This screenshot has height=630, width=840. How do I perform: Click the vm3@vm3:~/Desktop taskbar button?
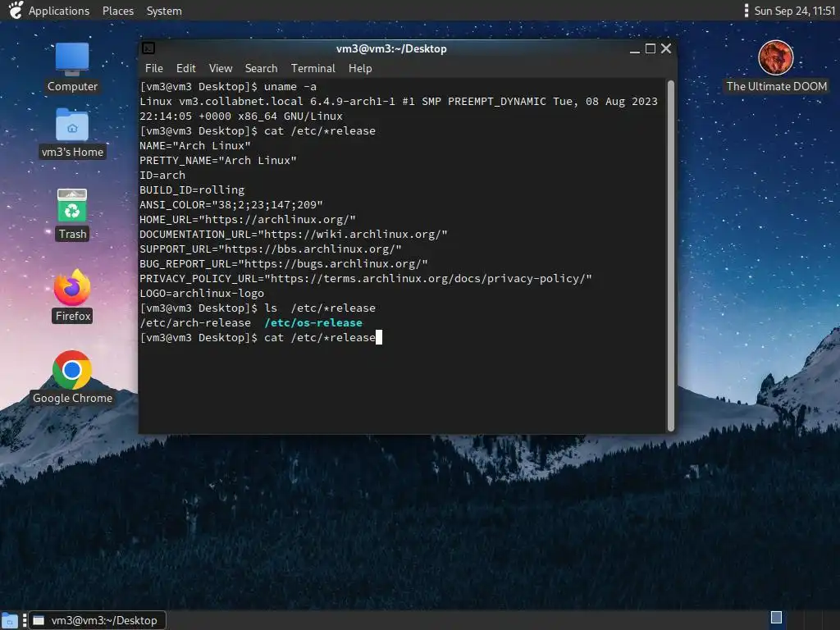98,620
